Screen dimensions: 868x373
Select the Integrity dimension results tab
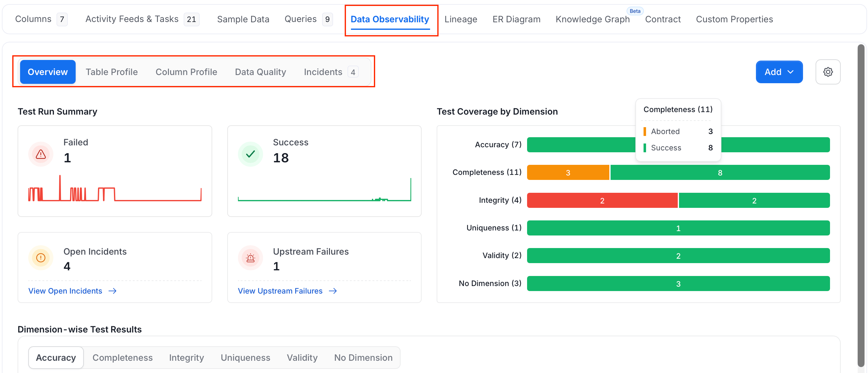click(x=186, y=358)
